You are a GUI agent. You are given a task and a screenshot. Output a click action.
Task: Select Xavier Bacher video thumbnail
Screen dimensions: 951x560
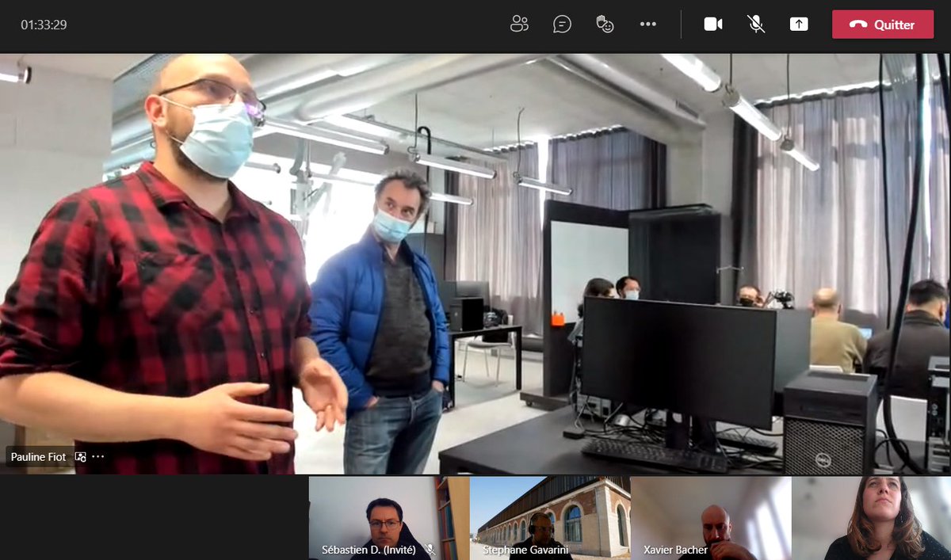pos(711,518)
